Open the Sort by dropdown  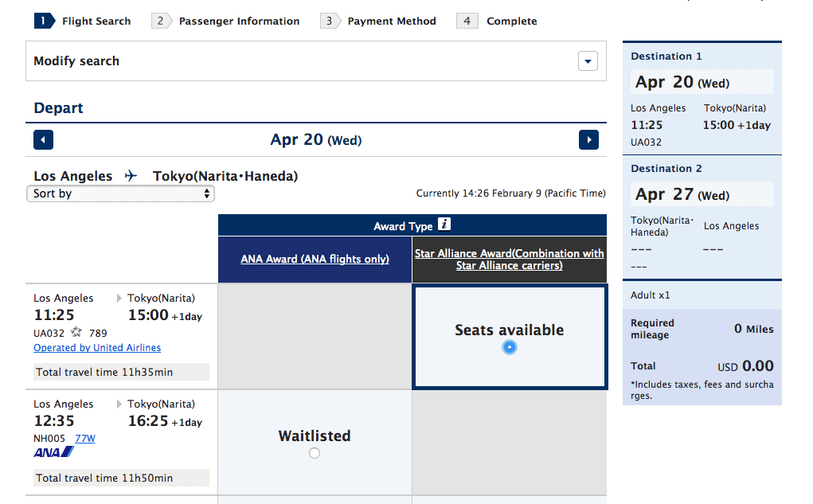coord(120,193)
